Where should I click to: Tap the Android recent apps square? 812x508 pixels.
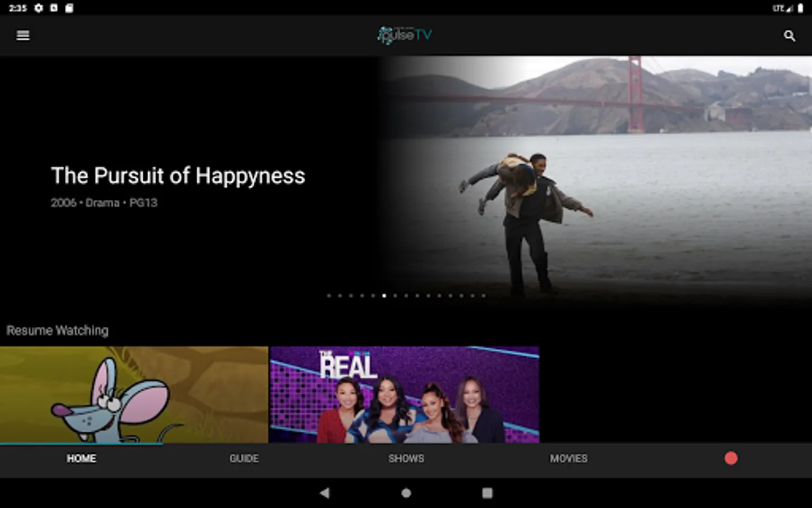point(487,493)
